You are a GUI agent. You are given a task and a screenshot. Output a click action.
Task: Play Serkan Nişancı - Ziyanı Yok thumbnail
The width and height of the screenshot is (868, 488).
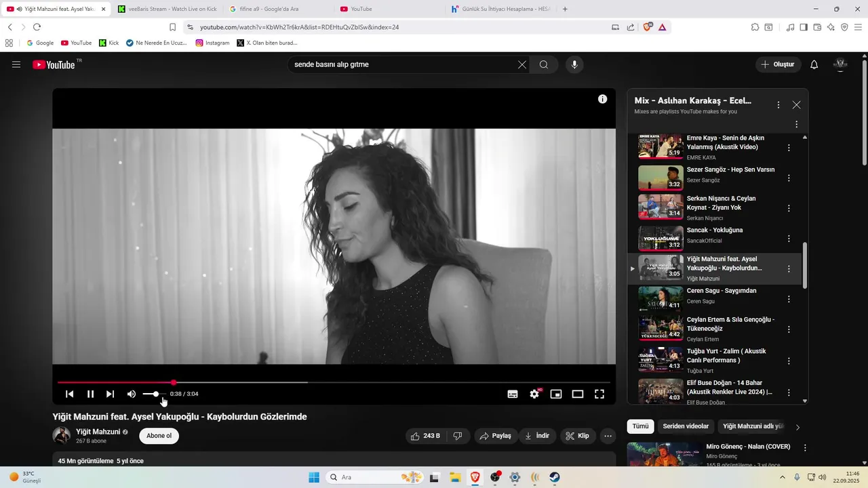tap(660, 207)
